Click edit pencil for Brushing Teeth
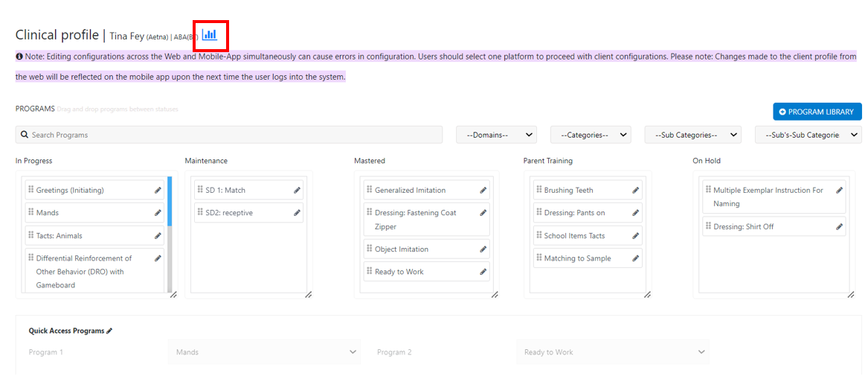The image size is (868, 379). pyautogui.click(x=635, y=191)
